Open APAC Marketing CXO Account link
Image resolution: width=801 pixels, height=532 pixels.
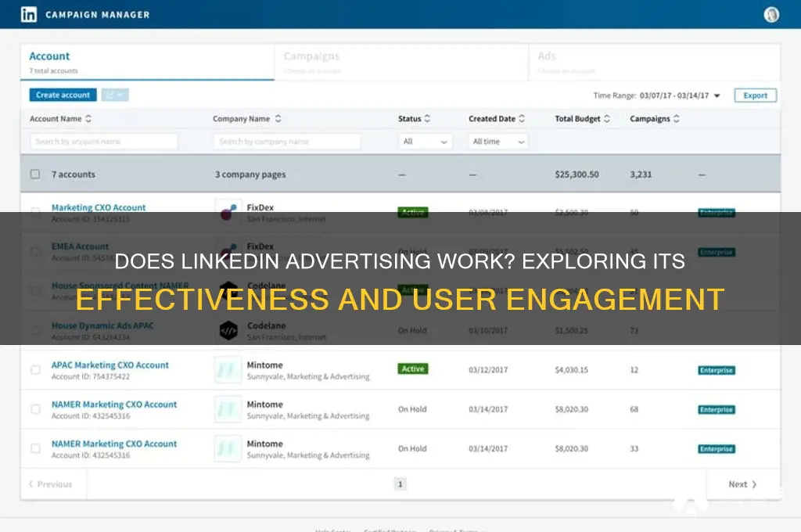coord(110,365)
